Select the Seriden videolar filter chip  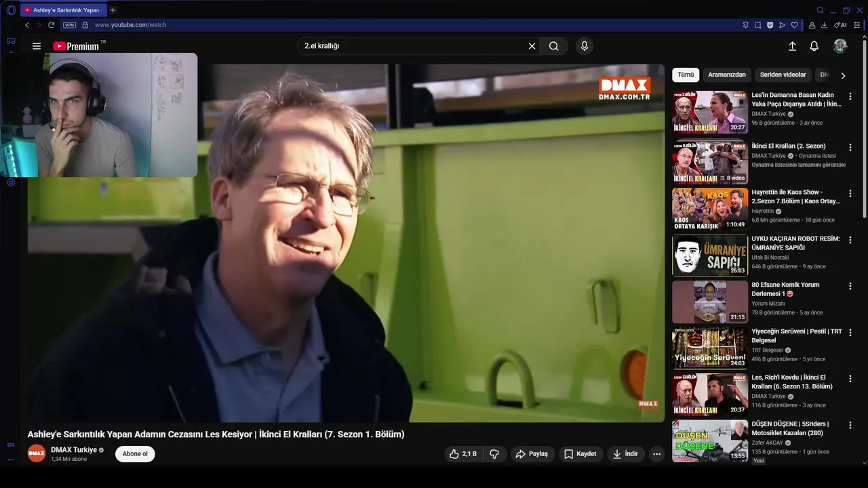[x=783, y=75]
